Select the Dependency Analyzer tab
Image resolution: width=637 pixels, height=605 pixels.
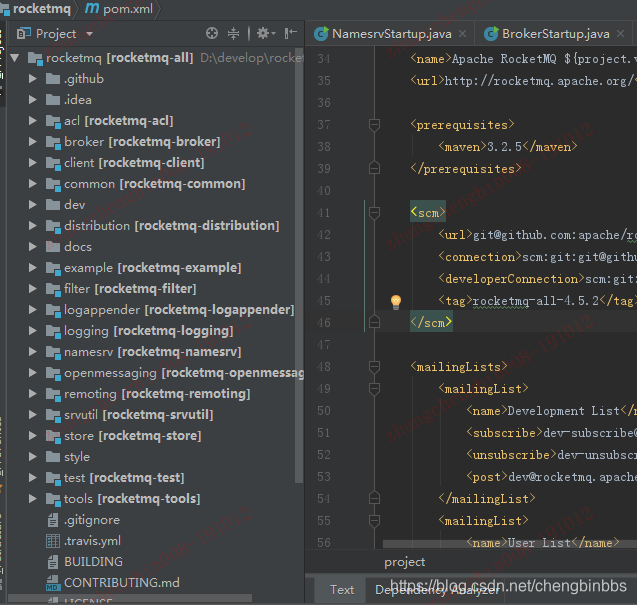(436, 590)
